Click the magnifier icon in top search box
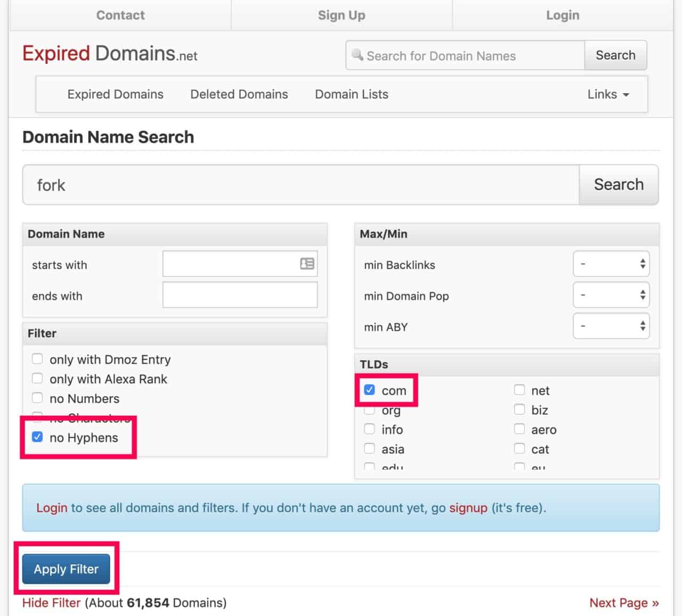Image resolution: width=682 pixels, height=616 pixels. pyautogui.click(x=358, y=55)
